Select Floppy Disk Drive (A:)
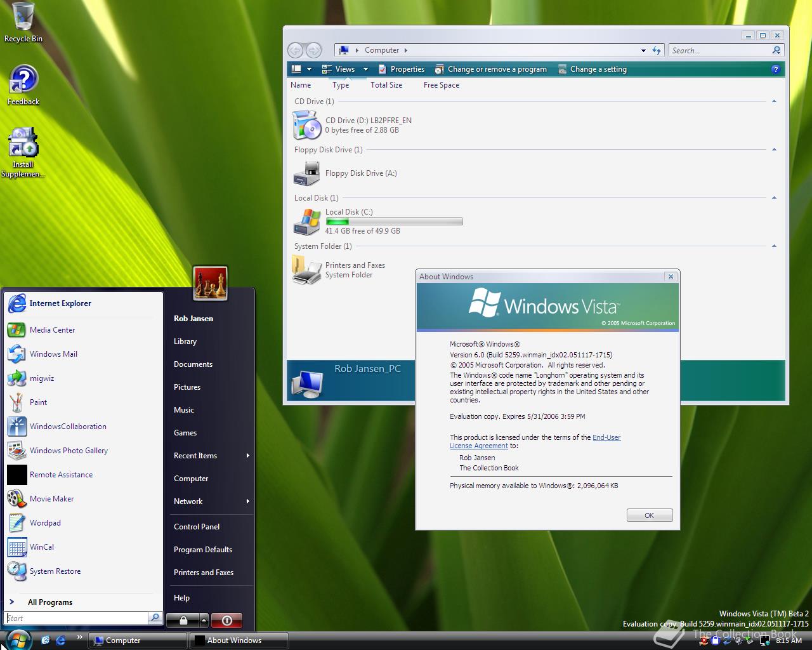The image size is (812, 650). click(x=345, y=173)
